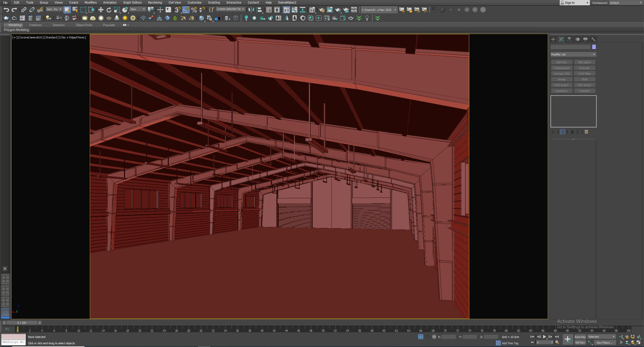Open Render Setup teapot gear icon
Screen dimensions: 644x347
click(x=322, y=10)
